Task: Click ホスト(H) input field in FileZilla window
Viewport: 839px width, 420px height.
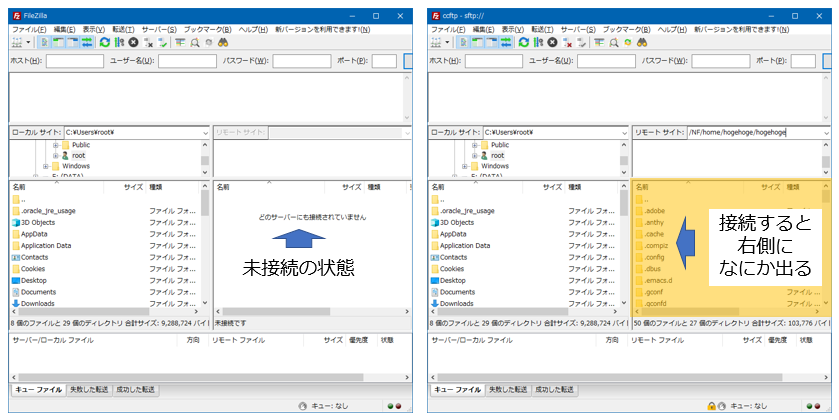Action: [75, 61]
